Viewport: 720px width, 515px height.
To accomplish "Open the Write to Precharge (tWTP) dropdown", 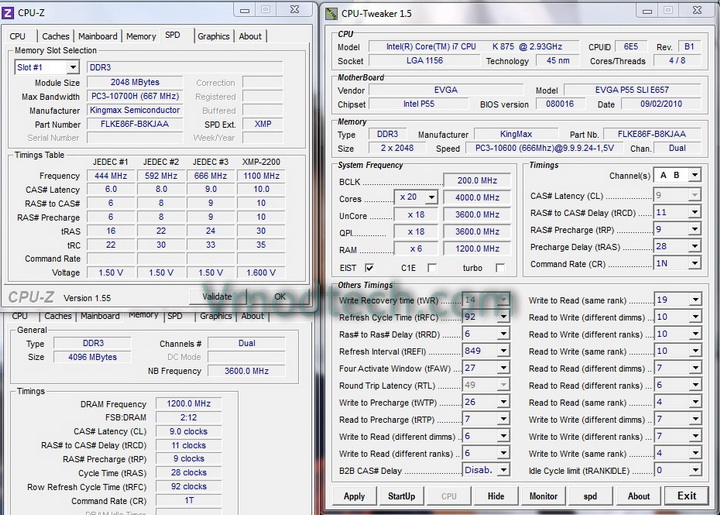I will 504,402.
